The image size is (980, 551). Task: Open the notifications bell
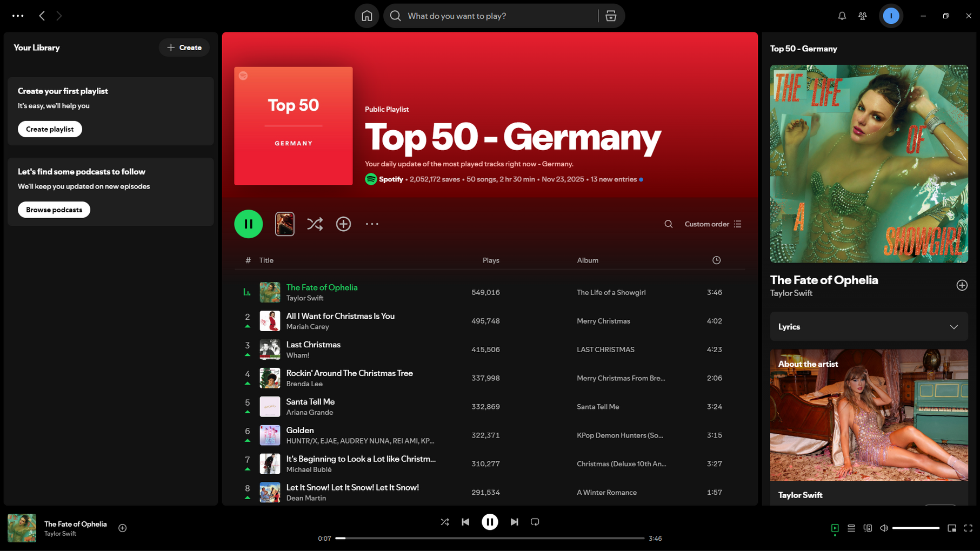tap(842, 16)
